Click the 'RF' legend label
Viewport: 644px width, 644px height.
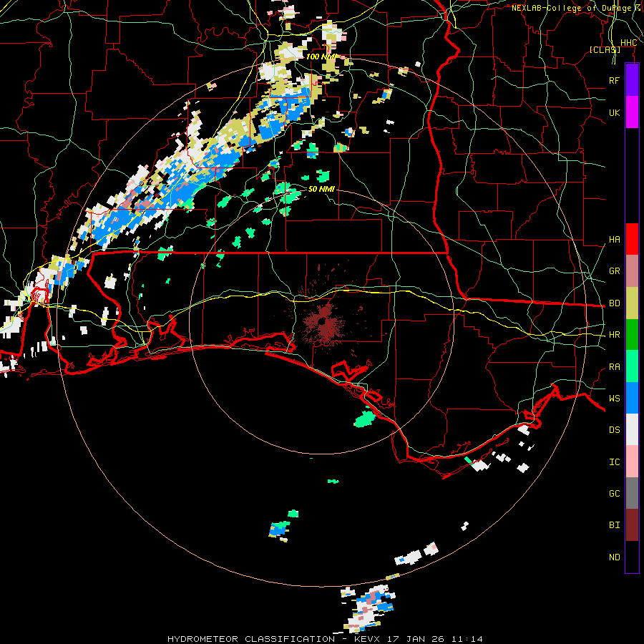tap(614, 80)
